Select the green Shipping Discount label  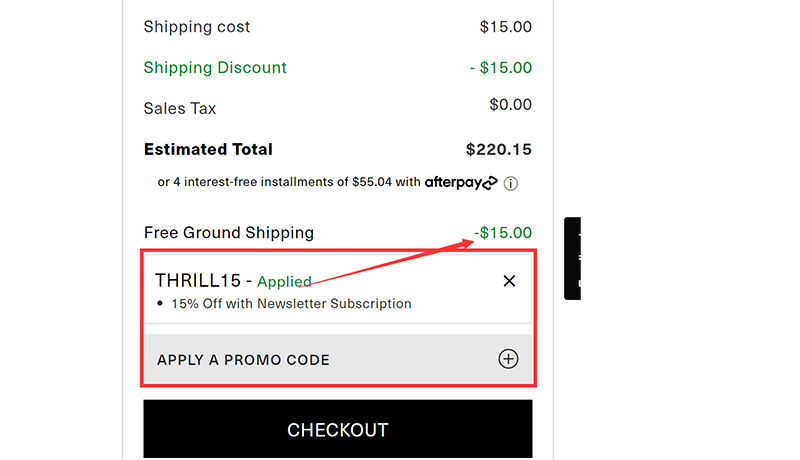pyautogui.click(x=215, y=68)
